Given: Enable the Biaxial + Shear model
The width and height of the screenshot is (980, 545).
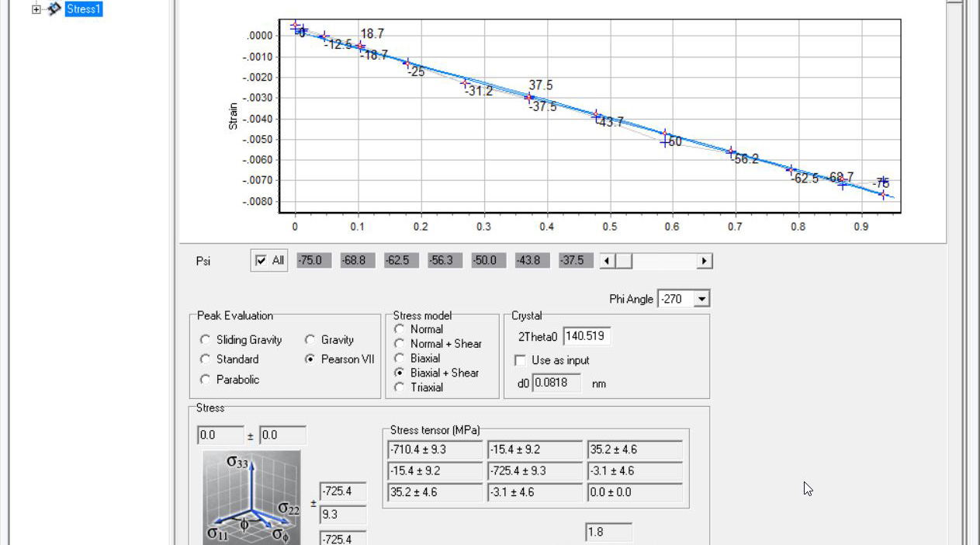Looking at the screenshot, I should (400, 373).
